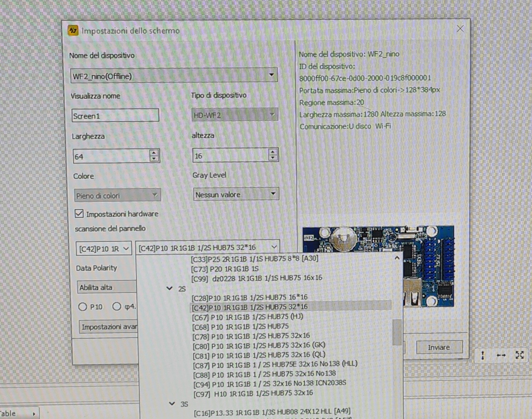Select [C97] H10 1R1G1B 1/2S HUB75 32x16
The height and width of the screenshot is (419, 532).
click(x=253, y=393)
